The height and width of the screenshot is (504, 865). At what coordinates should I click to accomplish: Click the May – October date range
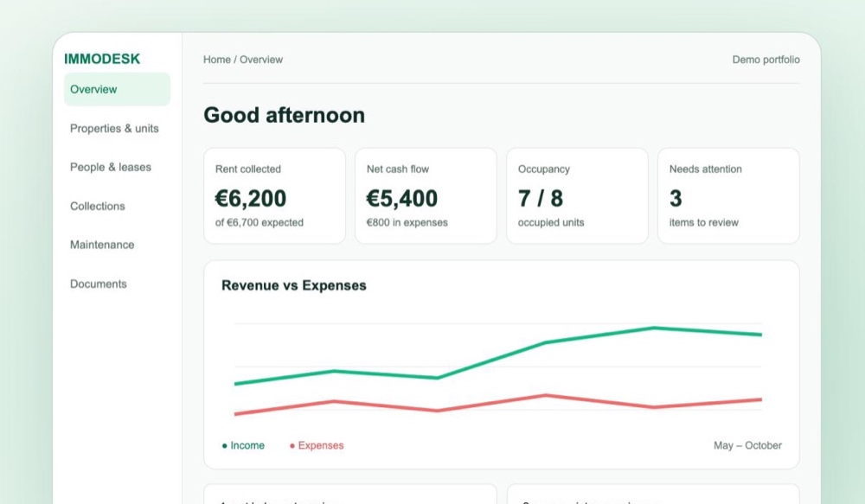(x=747, y=445)
